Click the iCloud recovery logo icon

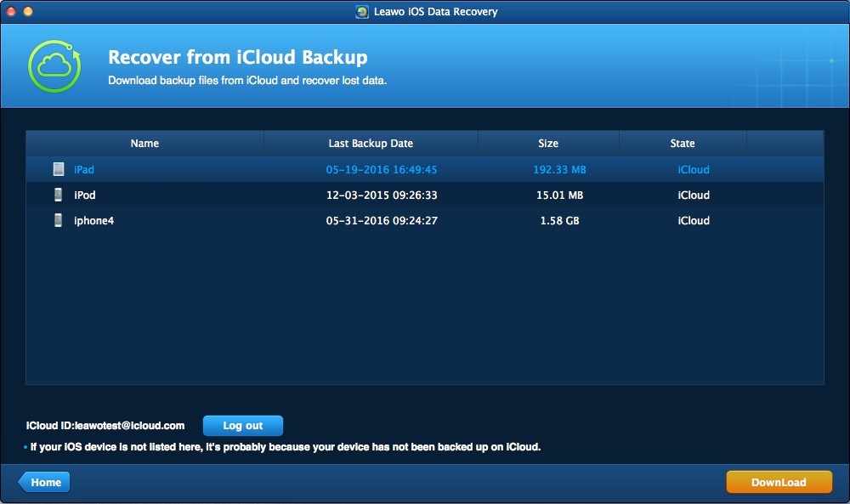coord(54,67)
